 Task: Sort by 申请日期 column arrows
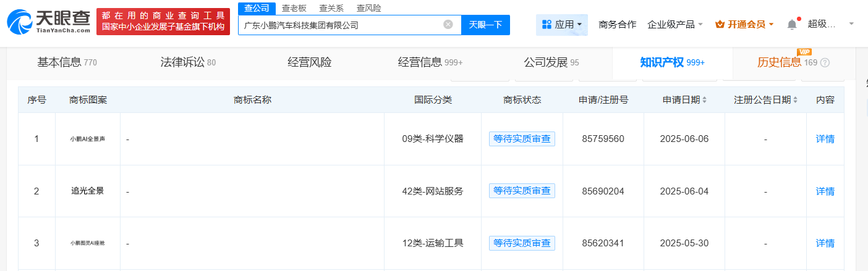[x=704, y=100]
